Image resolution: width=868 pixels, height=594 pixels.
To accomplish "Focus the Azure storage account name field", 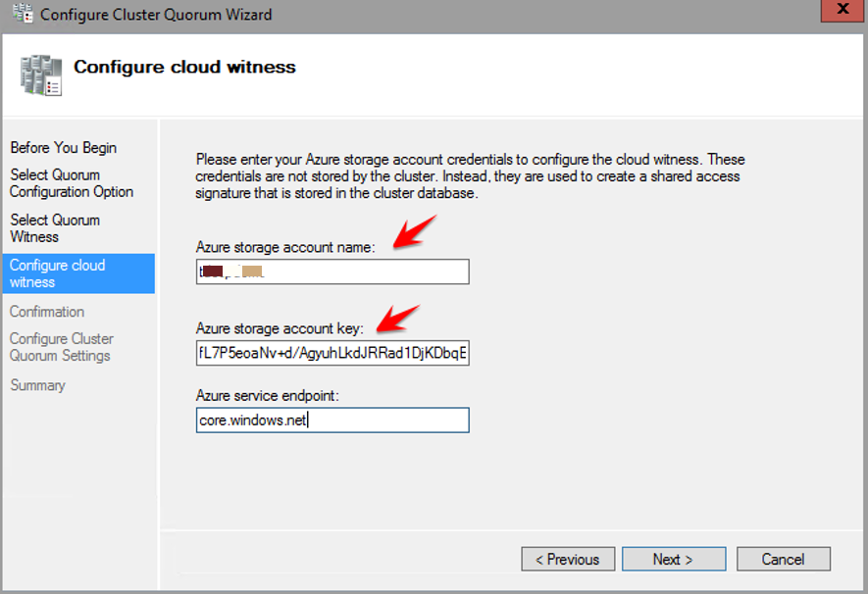I will pyautogui.click(x=332, y=272).
